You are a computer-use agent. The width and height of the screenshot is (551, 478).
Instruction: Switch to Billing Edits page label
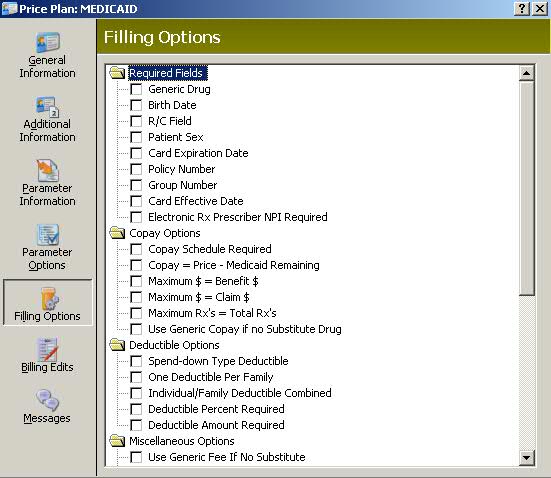click(x=47, y=367)
